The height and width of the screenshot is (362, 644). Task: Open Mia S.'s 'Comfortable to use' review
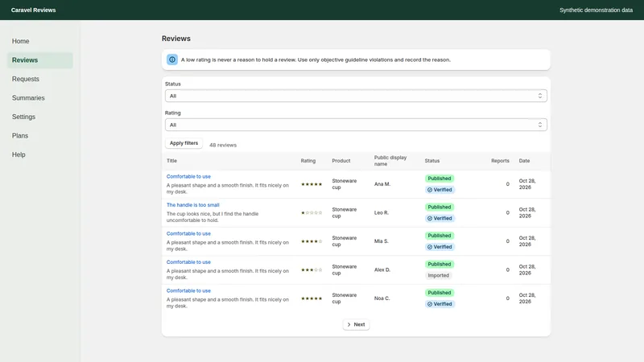(188, 233)
